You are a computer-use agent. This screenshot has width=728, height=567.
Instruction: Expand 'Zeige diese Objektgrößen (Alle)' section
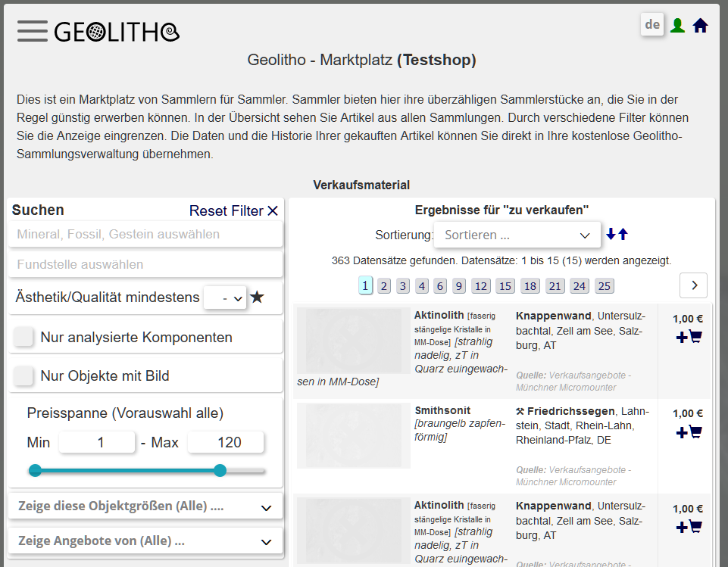click(145, 506)
